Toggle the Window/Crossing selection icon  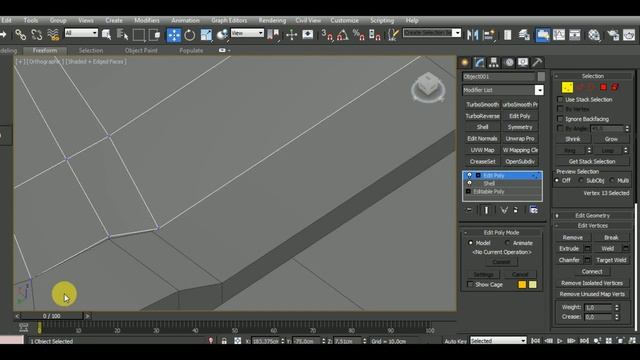click(155, 35)
